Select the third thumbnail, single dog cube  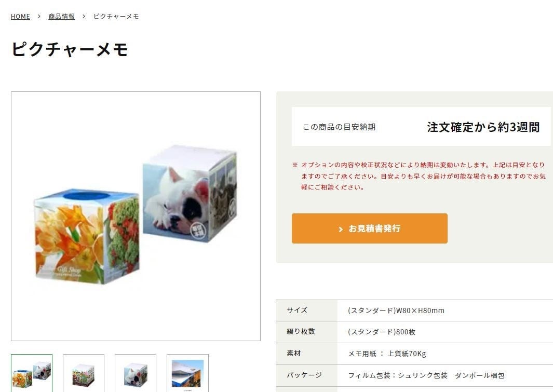click(136, 373)
